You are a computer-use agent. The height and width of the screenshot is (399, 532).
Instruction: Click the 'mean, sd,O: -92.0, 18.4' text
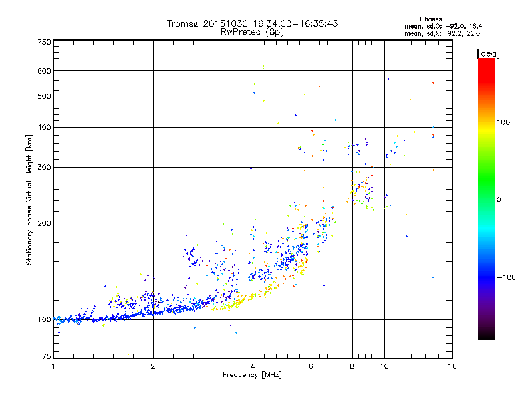click(x=443, y=26)
